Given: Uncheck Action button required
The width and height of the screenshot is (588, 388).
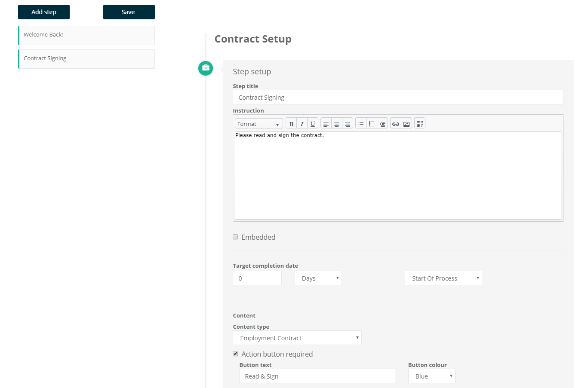Looking at the screenshot, I should click(x=235, y=354).
